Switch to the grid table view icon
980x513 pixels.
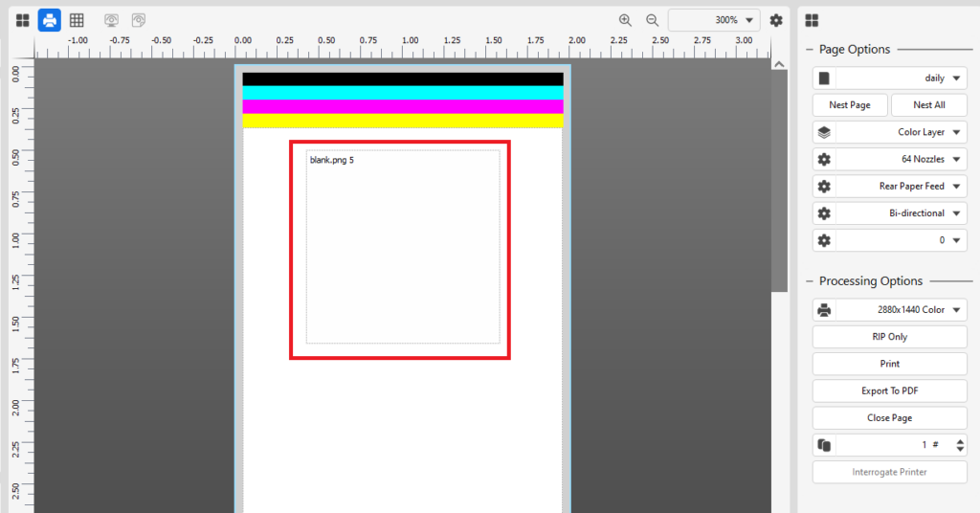click(x=77, y=21)
